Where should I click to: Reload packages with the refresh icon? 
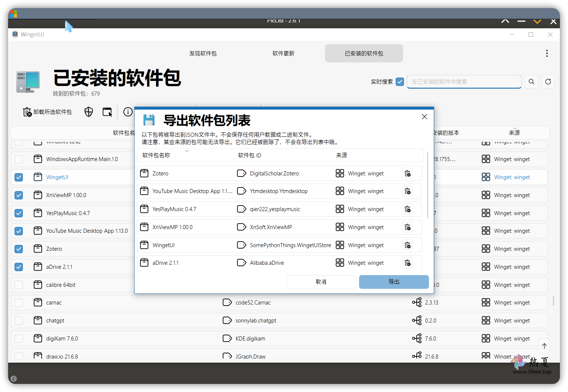point(548,82)
